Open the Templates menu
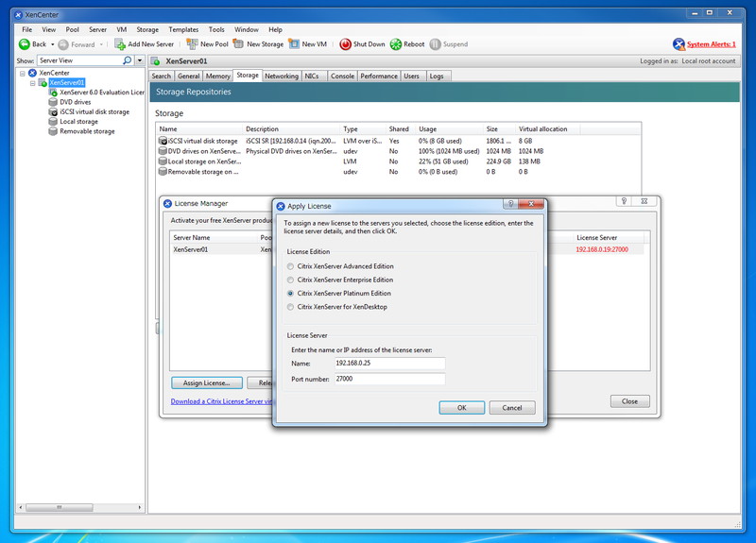 click(x=183, y=29)
